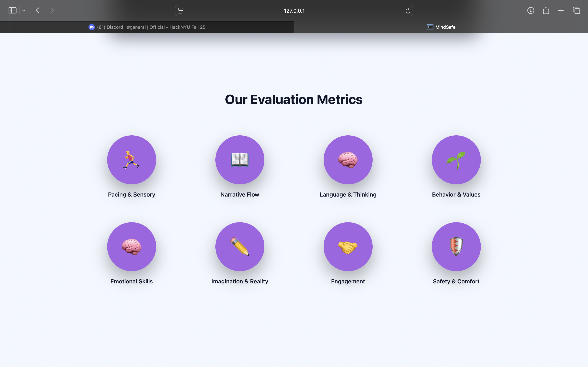Select the MindSafe tab
This screenshot has width=588, height=367.
click(x=441, y=27)
